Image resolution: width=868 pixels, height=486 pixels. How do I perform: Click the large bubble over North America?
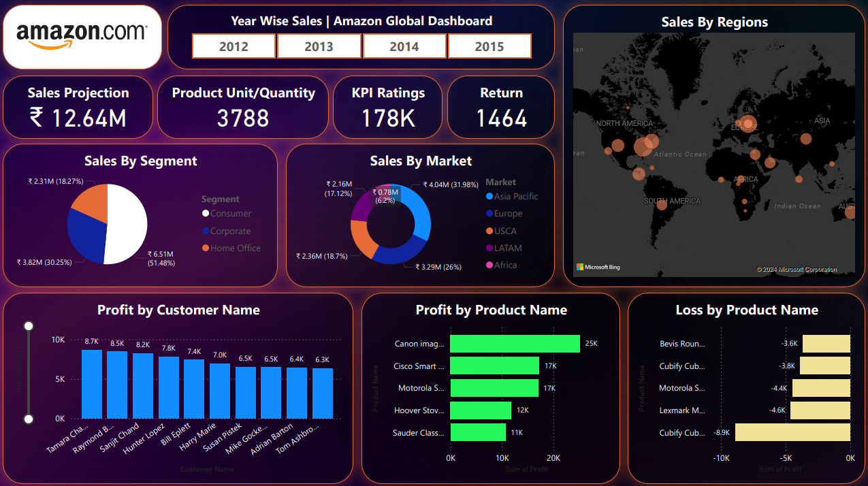point(643,146)
